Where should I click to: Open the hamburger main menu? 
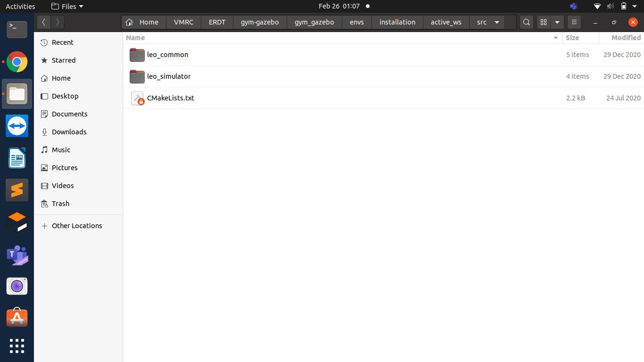pos(574,22)
